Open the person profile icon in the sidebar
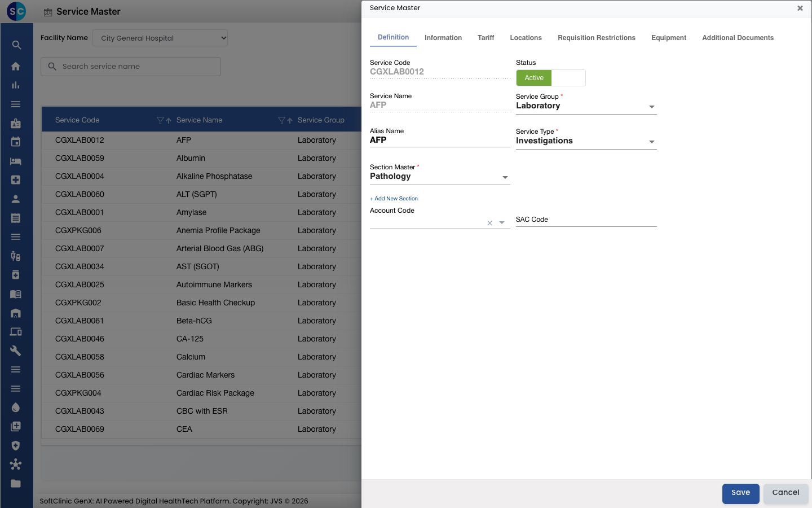The width and height of the screenshot is (812, 508). 16,199
